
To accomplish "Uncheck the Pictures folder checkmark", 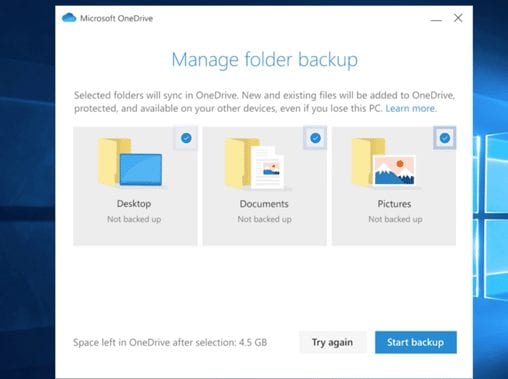I will [x=445, y=138].
